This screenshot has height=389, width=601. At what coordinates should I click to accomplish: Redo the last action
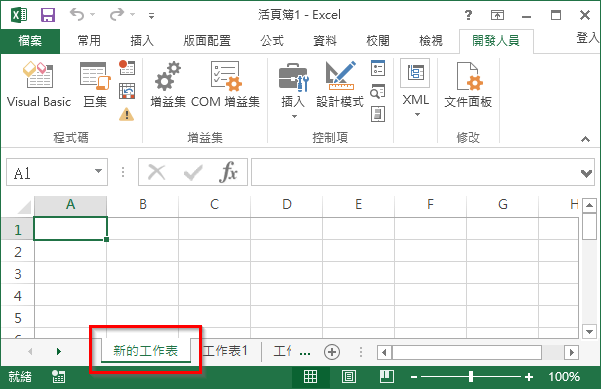tap(117, 15)
